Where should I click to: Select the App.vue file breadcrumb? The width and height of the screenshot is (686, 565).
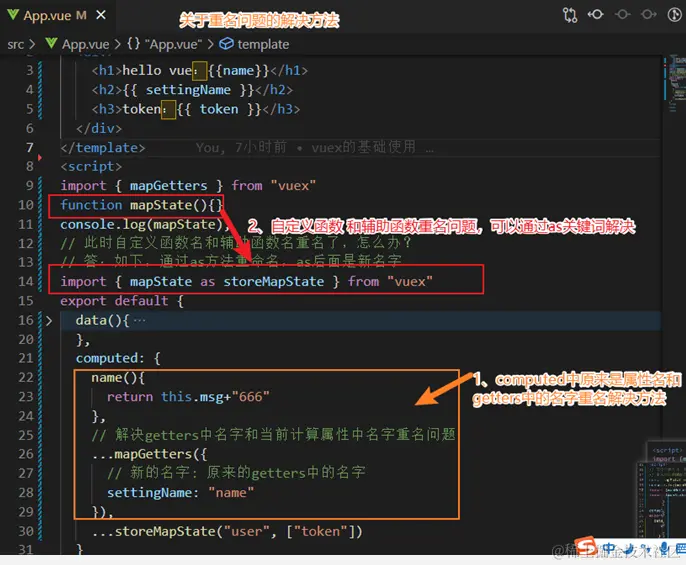click(77, 44)
